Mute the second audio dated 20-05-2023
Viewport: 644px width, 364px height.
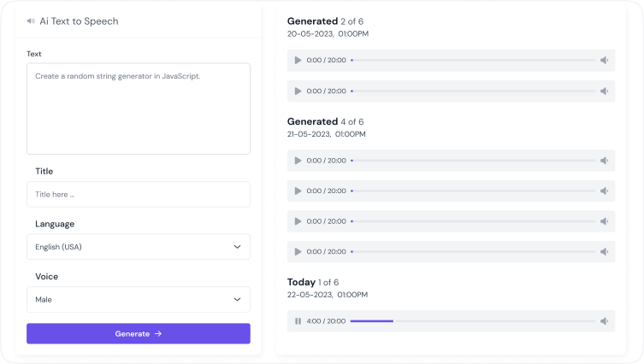(x=604, y=91)
